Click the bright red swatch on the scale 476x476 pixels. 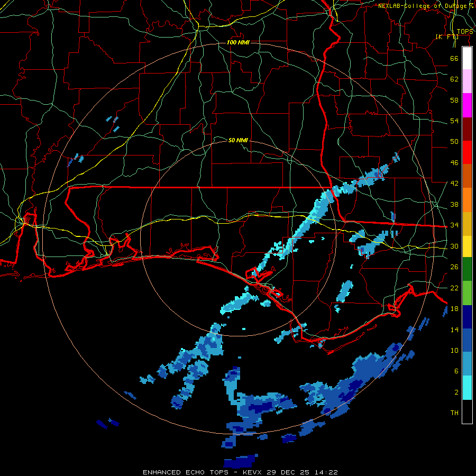467,152
